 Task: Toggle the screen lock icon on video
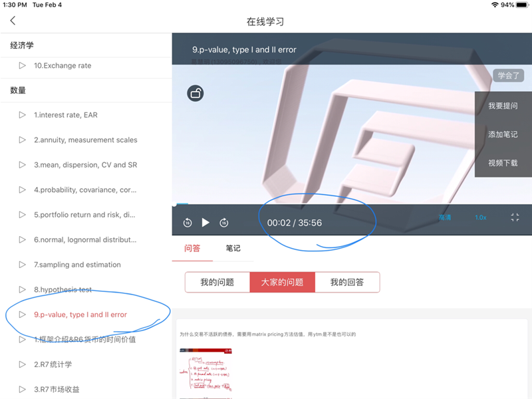click(x=196, y=93)
